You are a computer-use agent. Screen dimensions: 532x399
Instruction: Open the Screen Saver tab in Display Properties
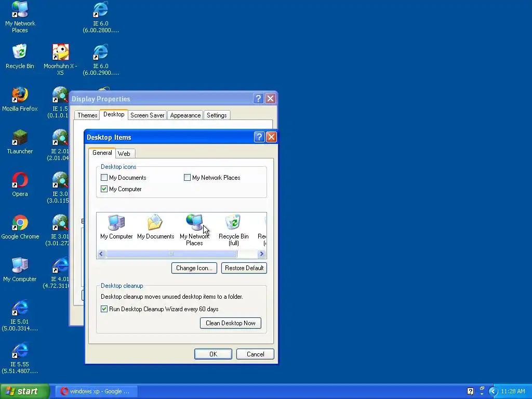[147, 115]
